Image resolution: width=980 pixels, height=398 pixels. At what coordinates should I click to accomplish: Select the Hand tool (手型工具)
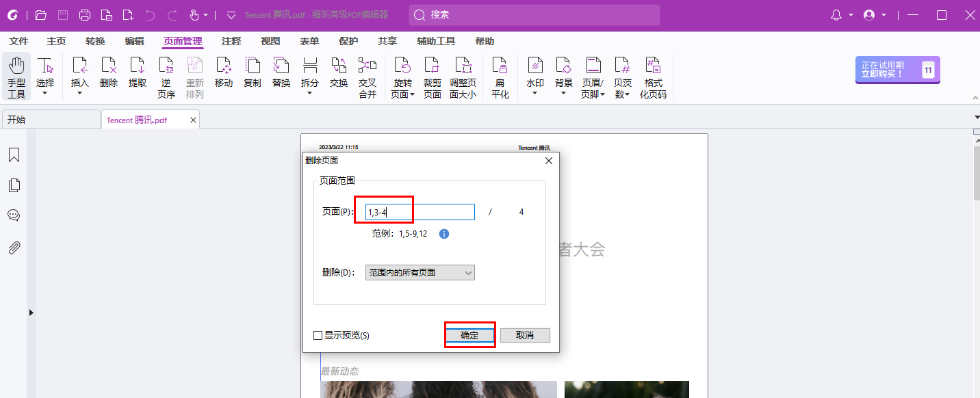point(16,75)
